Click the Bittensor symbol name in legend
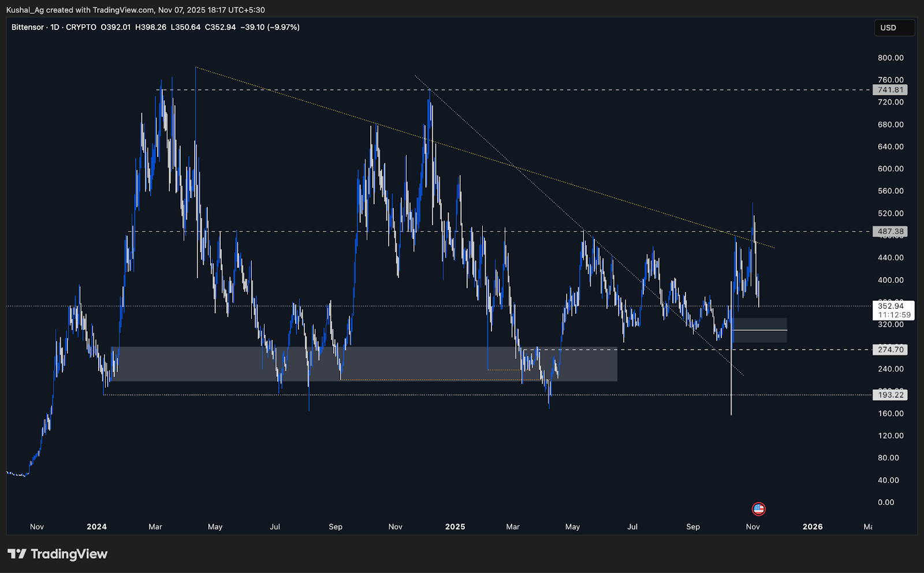Screen dimensions: 924x573 [x=28, y=27]
